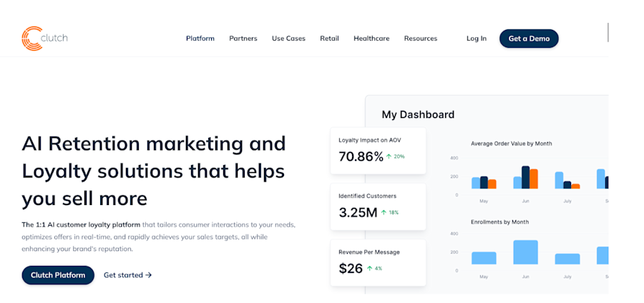Click the Clutch logo
The image size is (644, 303).
point(44,38)
